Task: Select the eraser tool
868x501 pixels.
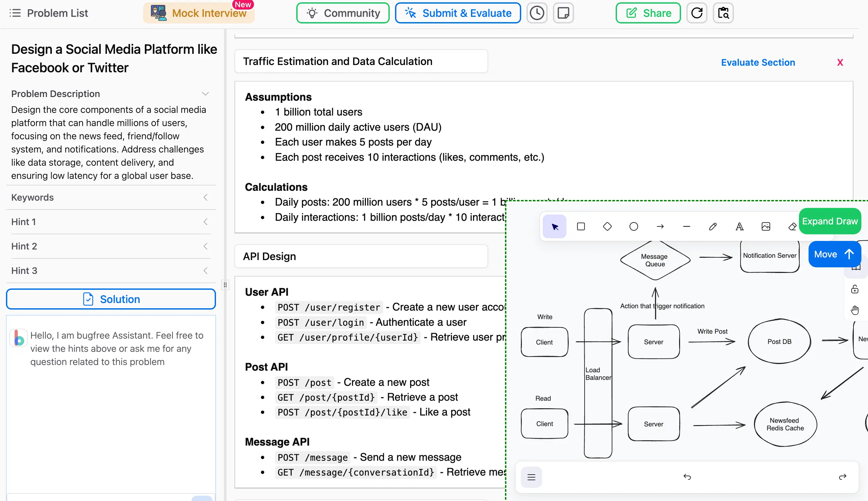Action: click(792, 226)
